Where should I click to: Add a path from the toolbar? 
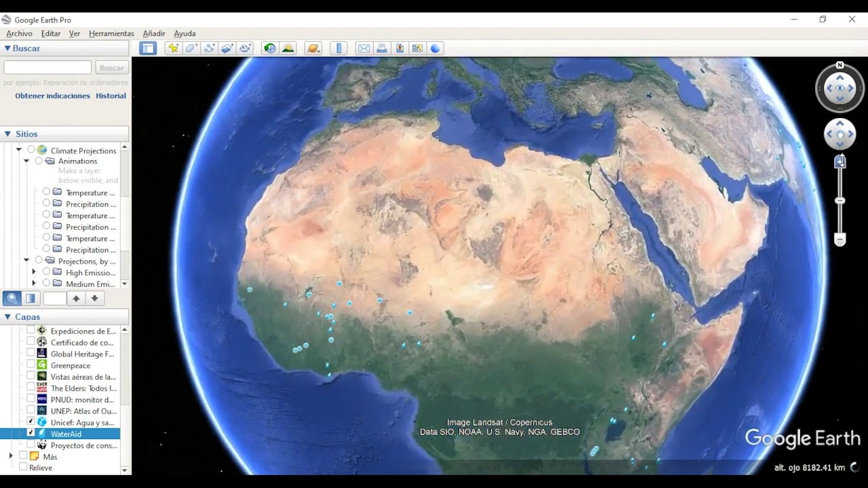(209, 48)
